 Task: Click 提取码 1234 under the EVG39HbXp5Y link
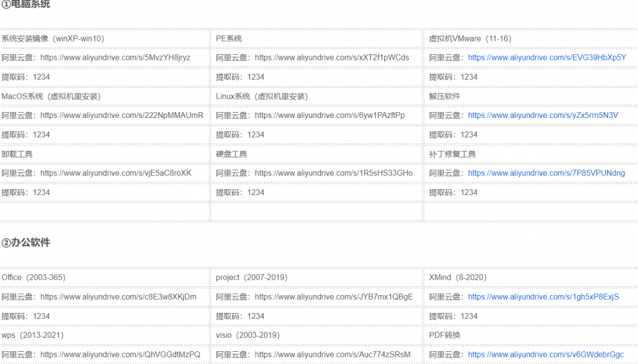453,77
